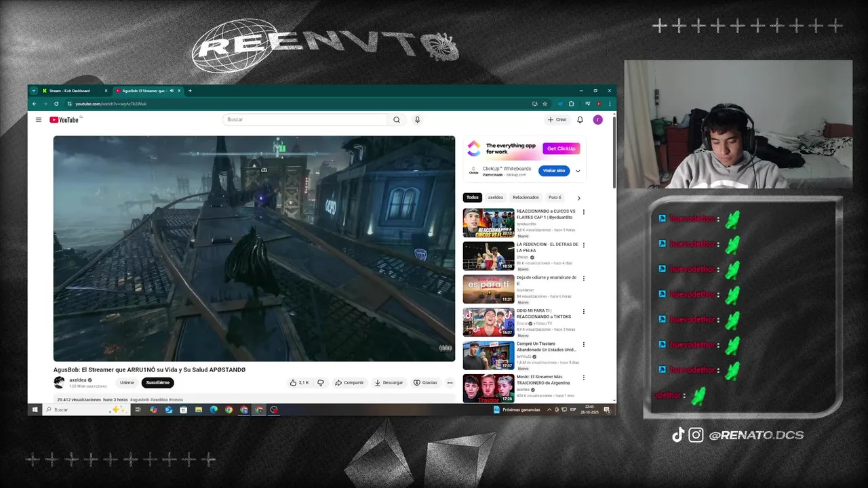The width and height of the screenshot is (868, 488).
Task: Click the Descargar button
Action: (389, 383)
